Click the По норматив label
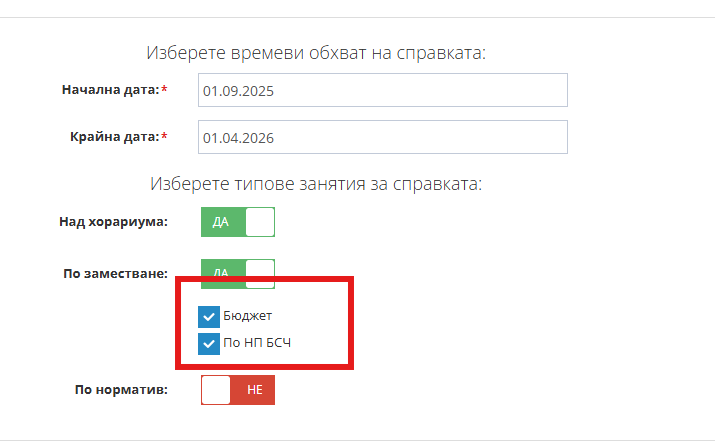 121,390
